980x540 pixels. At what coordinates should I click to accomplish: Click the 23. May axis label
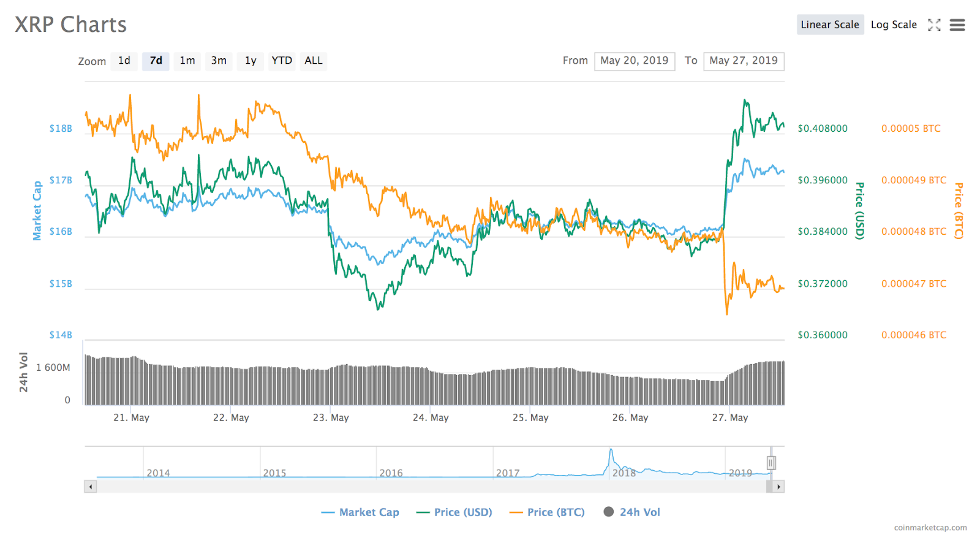[x=331, y=417]
